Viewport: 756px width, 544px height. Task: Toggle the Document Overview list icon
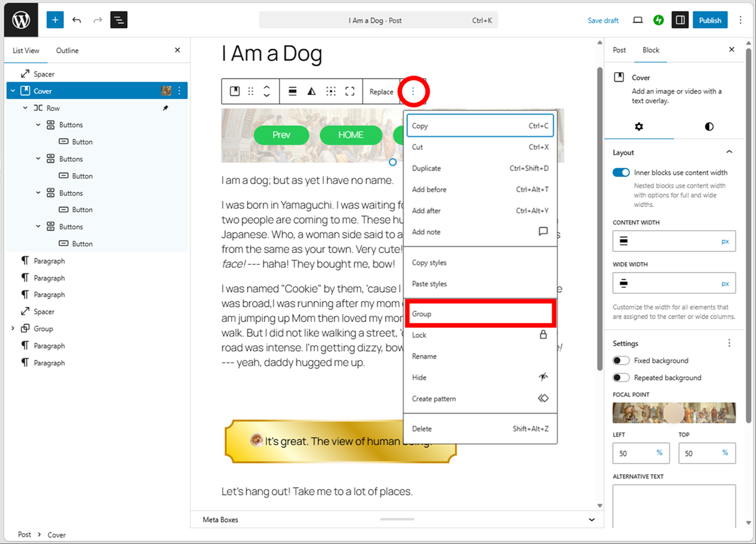click(x=119, y=20)
